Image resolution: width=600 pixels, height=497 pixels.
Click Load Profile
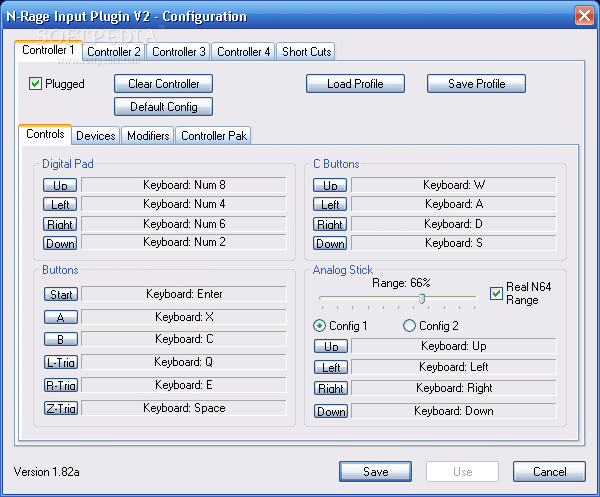[x=355, y=83]
